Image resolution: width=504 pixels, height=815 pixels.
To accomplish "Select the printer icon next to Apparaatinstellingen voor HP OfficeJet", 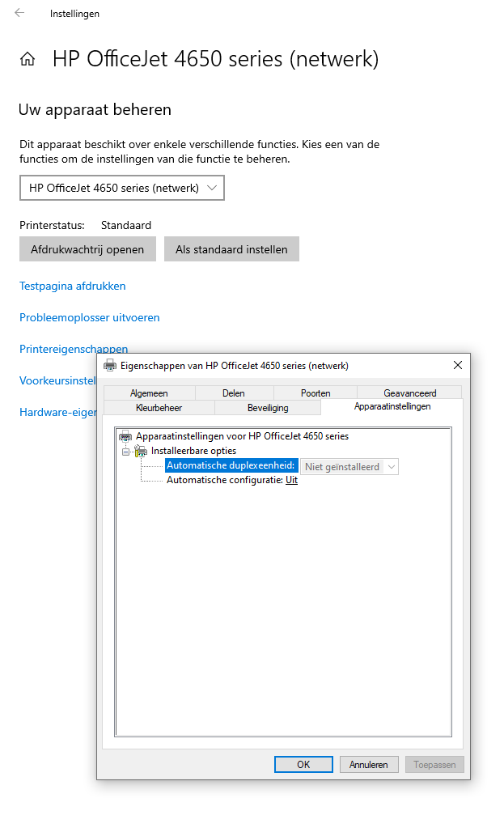I will (125, 436).
